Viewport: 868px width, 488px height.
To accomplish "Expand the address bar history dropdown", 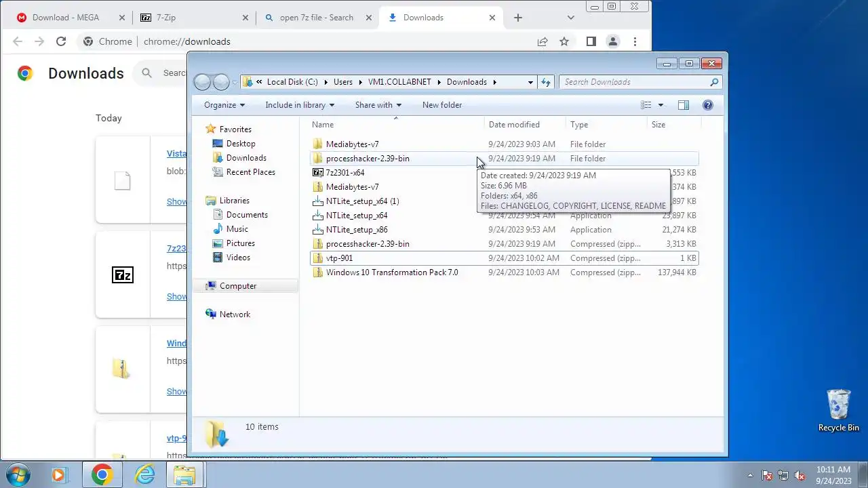I will [530, 82].
